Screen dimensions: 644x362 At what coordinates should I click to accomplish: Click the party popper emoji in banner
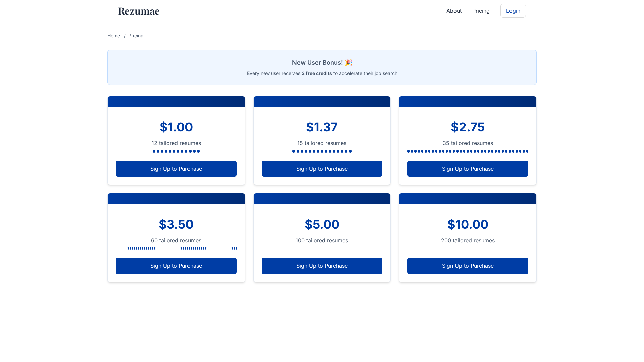(348, 63)
